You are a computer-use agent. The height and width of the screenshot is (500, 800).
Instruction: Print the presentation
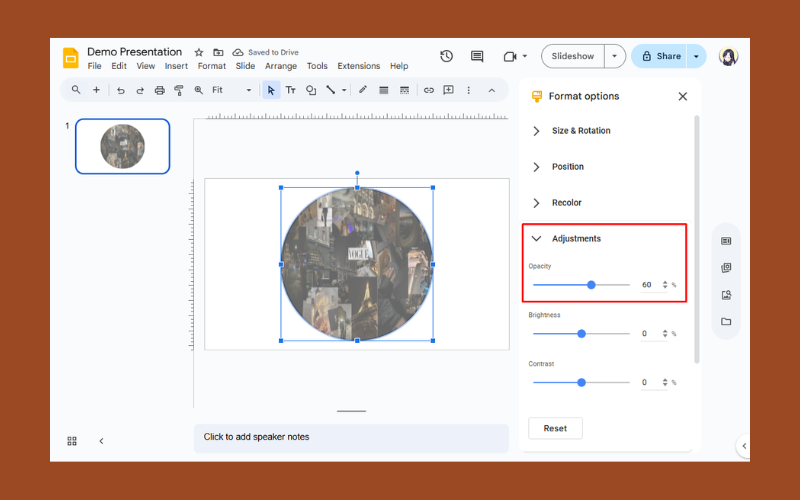point(160,90)
